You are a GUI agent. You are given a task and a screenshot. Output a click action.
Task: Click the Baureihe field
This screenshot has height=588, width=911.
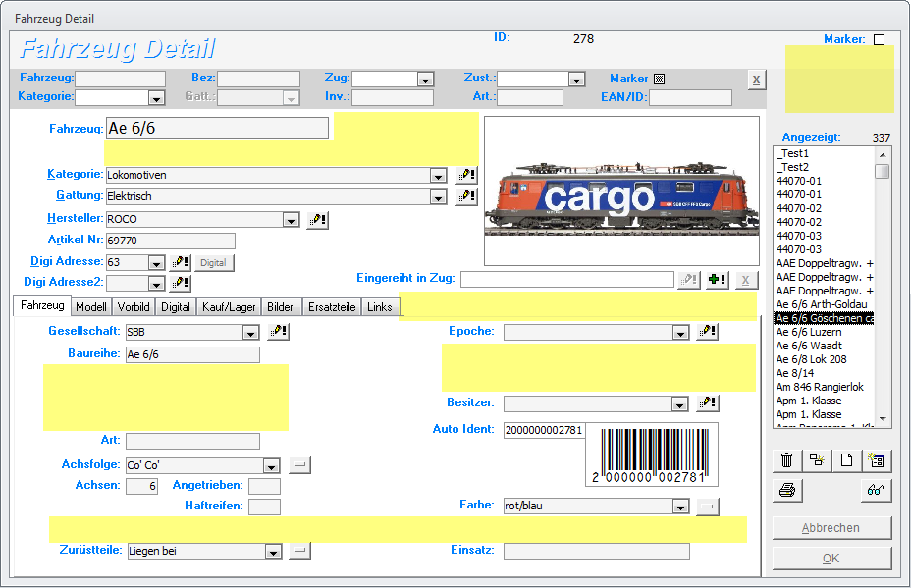(x=192, y=355)
